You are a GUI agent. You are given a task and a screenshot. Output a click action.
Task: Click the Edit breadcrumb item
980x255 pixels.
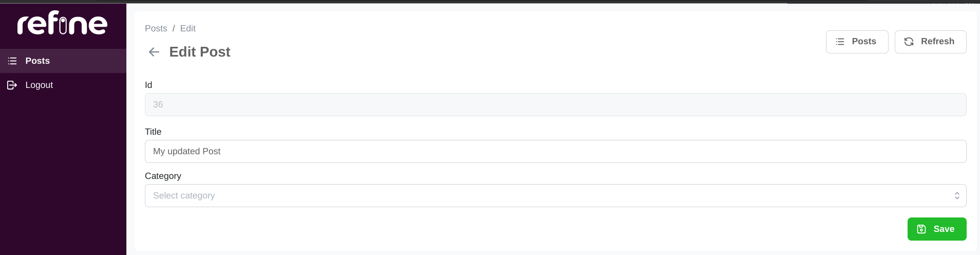[187, 28]
